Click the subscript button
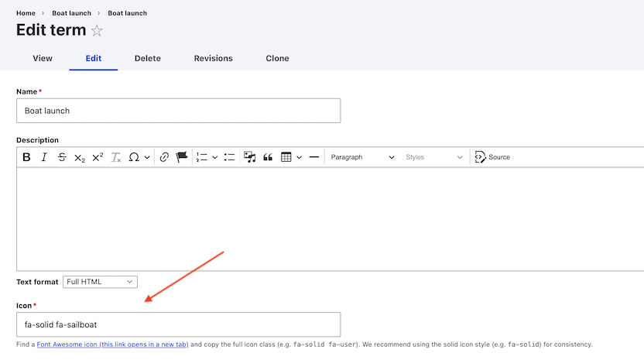The height and width of the screenshot is (360, 644). [x=80, y=157]
